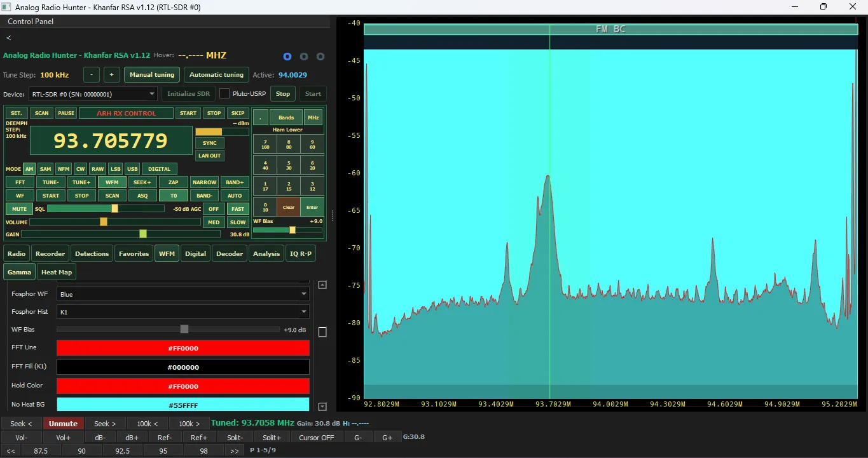868x458 pixels.
Task: Click keypad key 8 for 80 band
Action: [x=289, y=144]
